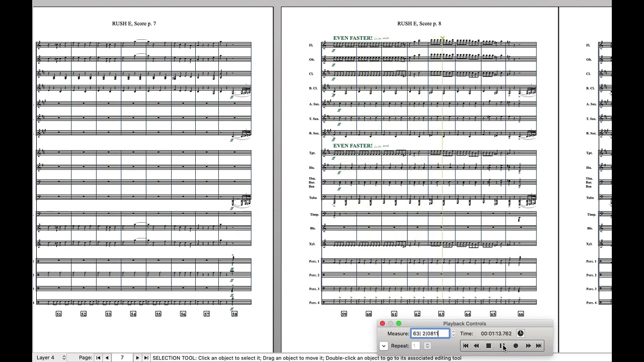Image resolution: width=644 pixels, height=362 pixels.
Task: Click measure number 51 on page 7
Action: tap(59, 314)
